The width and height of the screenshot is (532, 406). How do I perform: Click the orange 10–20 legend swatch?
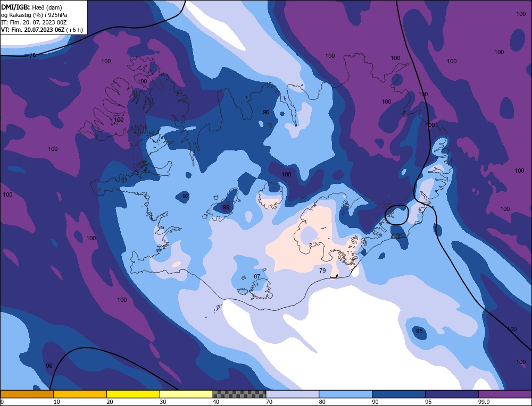click(80, 394)
